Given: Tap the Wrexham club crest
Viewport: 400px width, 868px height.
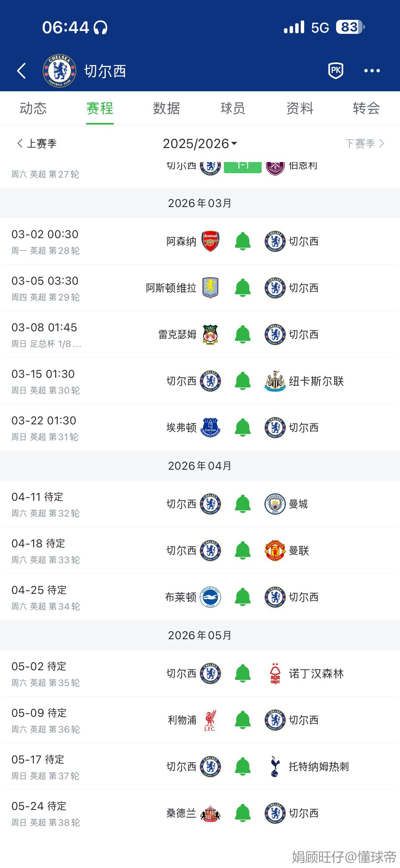Looking at the screenshot, I should pos(211,334).
